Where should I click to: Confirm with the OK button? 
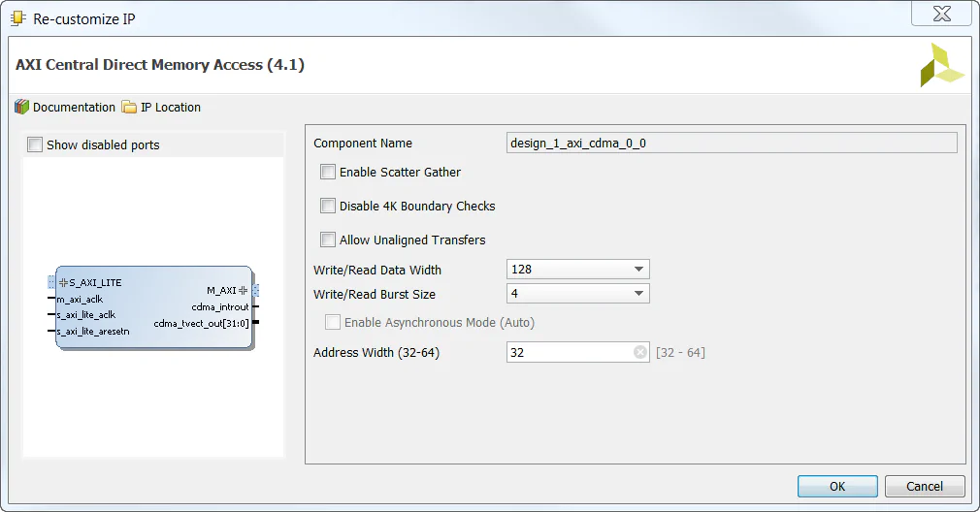pos(837,487)
